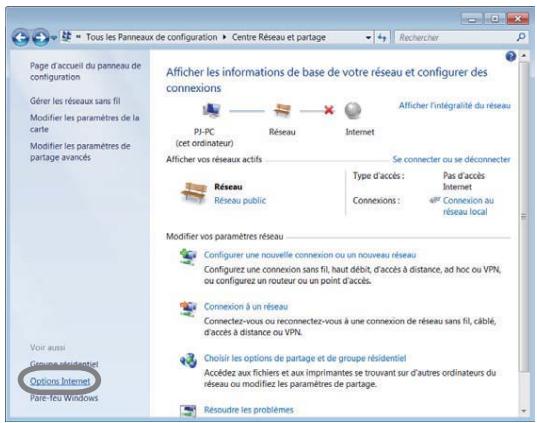Click the red X broken connection icon
The image size is (537, 423).
[x=329, y=110]
